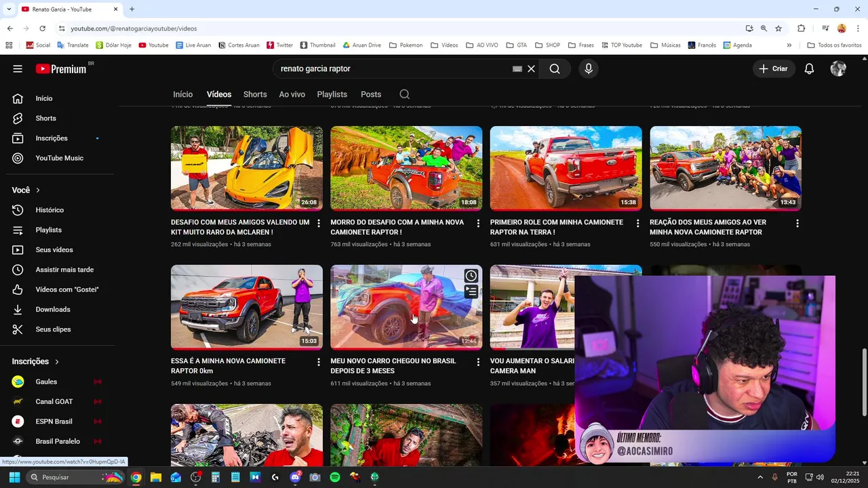Click the Criar button
The image size is (868, 488).
click(x=773, y=68)
